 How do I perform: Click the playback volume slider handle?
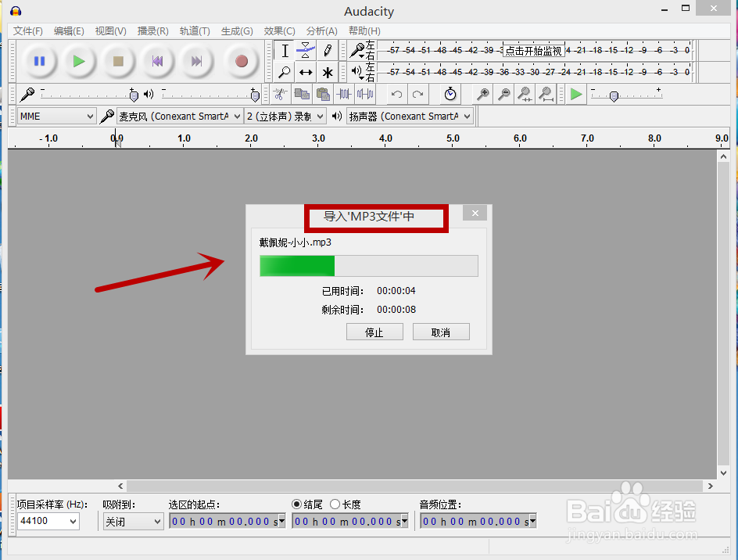(x=255, y=95)
